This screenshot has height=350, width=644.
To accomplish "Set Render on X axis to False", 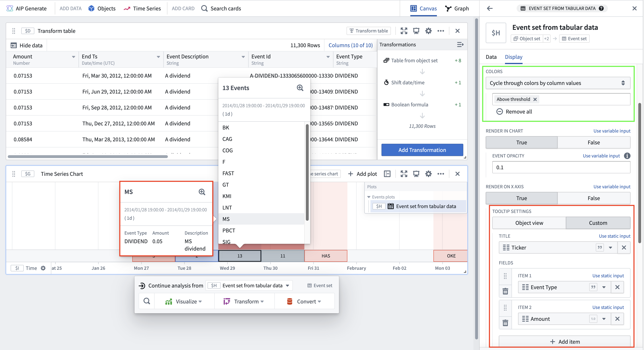I will point(594,198).
